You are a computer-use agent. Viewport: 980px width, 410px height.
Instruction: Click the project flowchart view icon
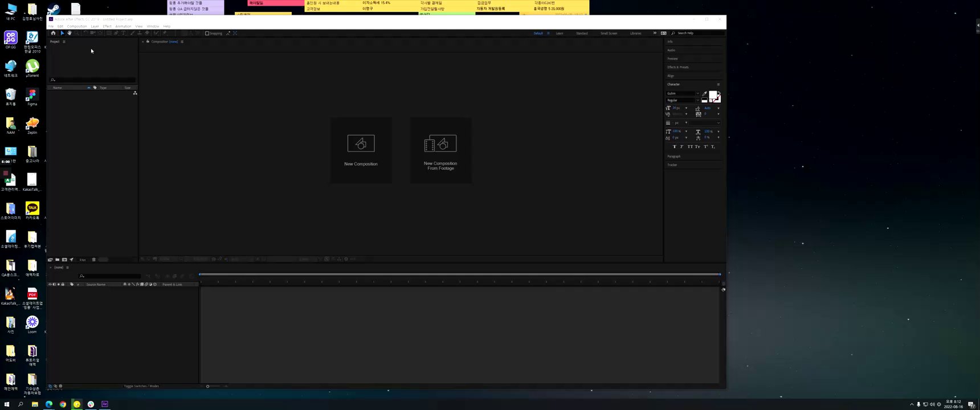pyautogui.click(x=135, y=93)
